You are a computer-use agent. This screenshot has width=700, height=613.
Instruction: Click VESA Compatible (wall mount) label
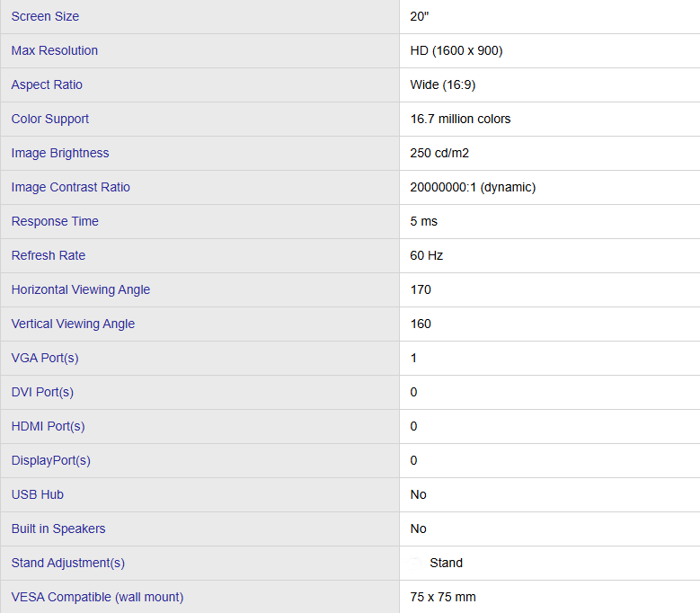point(97,597)
